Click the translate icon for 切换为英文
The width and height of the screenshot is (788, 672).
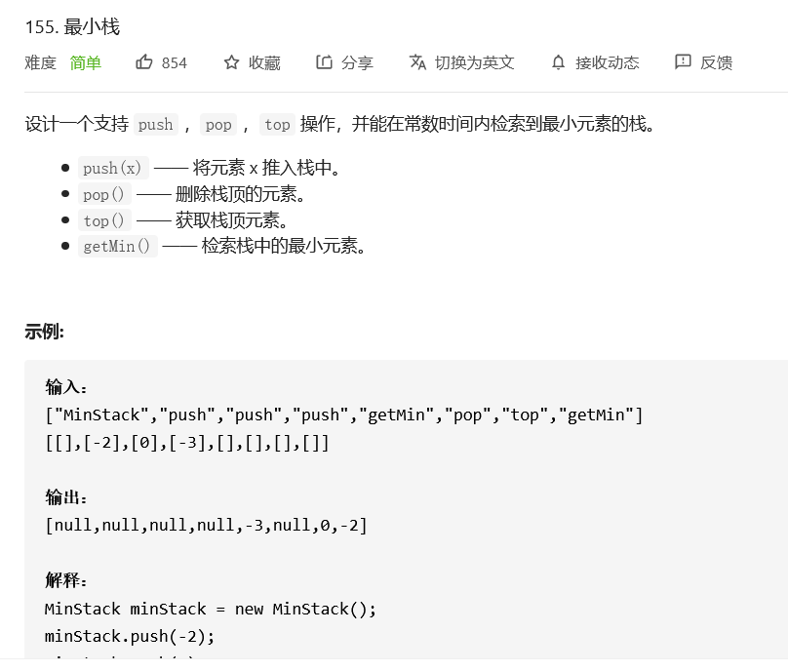click(x=417, y=62)
